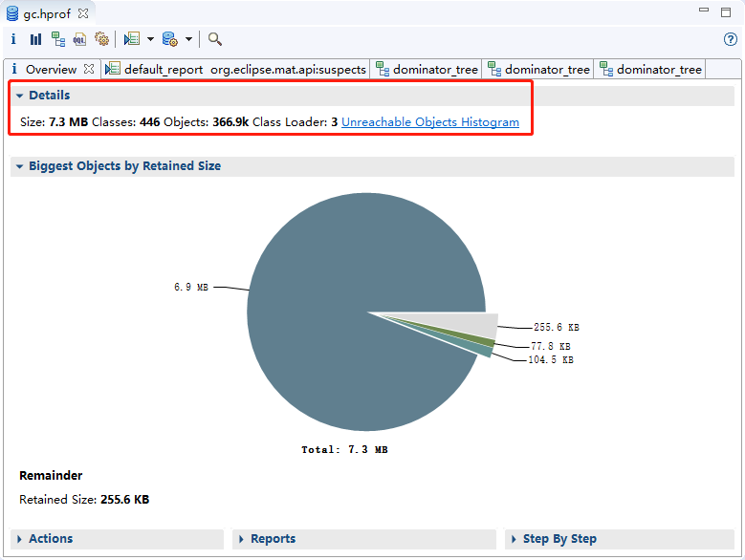Click the 255.6 KB chart label
Viewport: 745px width, 560px height.
pyautogui.click(x=557, y=328)
